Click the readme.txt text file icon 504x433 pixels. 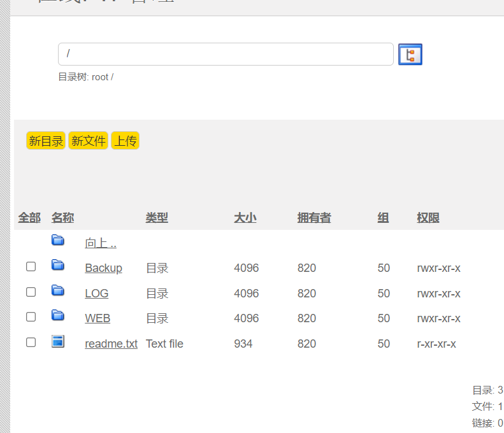58,342
